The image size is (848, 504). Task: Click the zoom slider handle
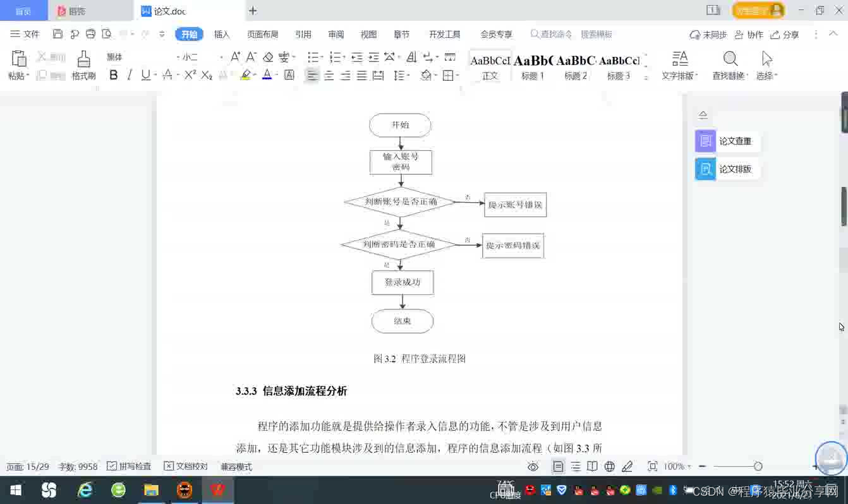758,467
